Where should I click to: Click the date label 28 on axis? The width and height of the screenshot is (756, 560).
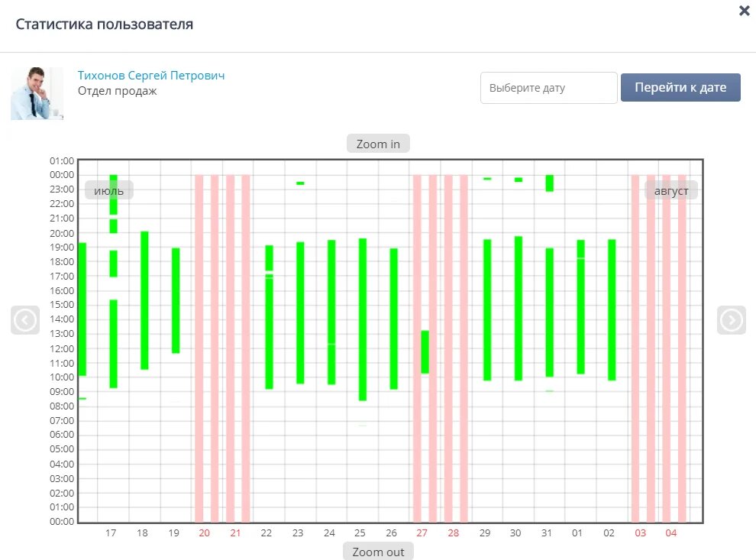(453, 533)
